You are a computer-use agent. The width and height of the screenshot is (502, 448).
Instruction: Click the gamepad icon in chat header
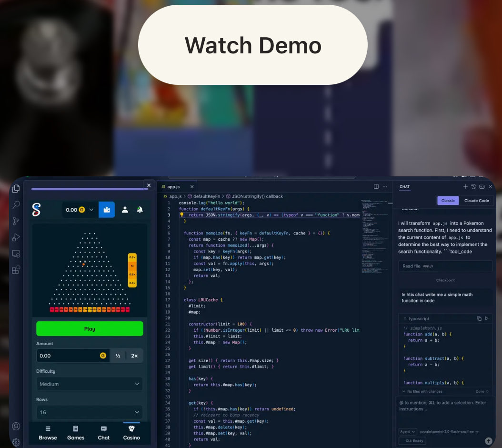[482, 186]
